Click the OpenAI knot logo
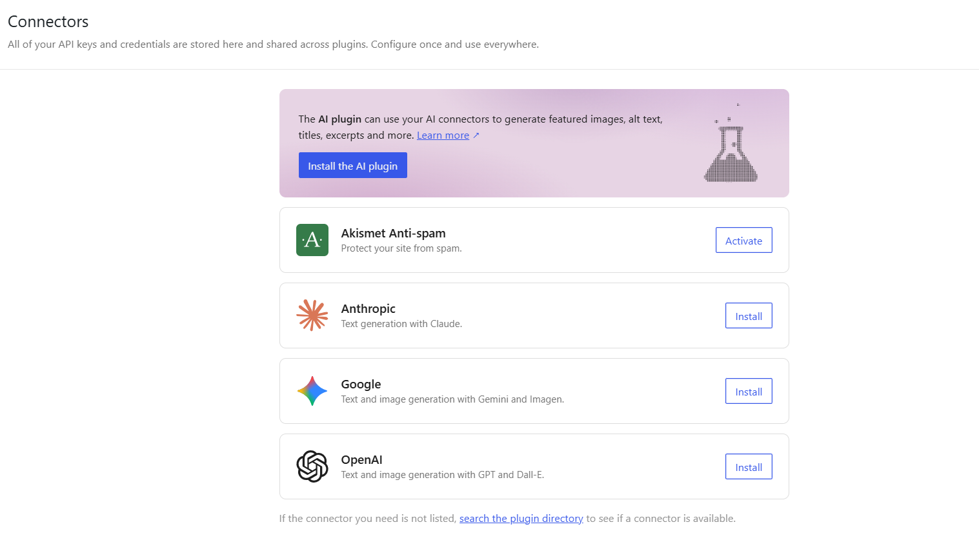The height and width of the screenshot is (560, 979). pos(312,466)
